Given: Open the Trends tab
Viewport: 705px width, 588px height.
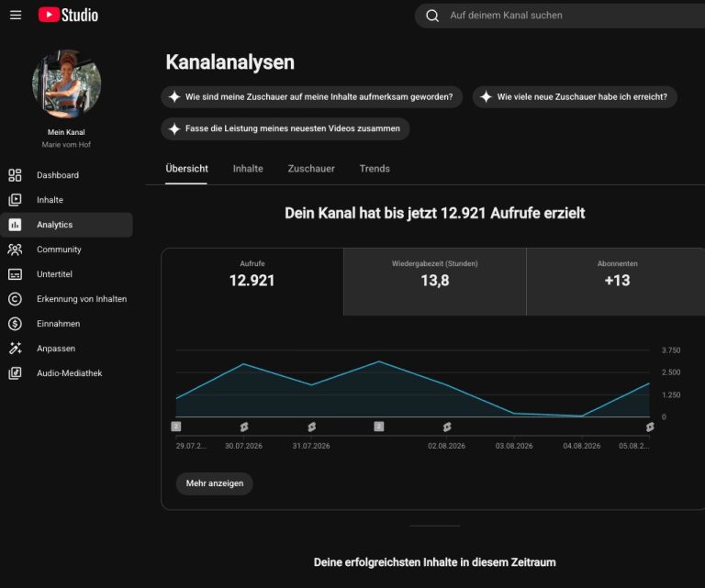Looking at the screenshot, I should pyautogui.click(x=375, y=169).
